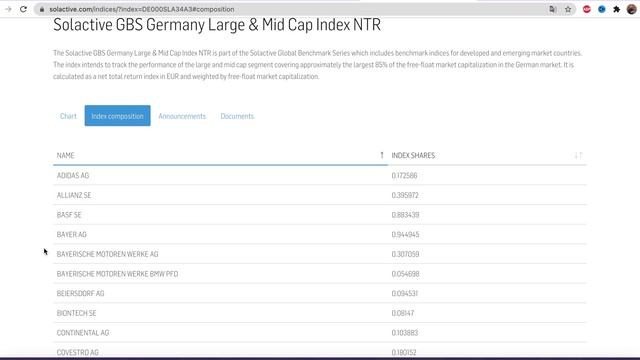640x360 pixels.
Task: Click index shares value 0.094531
Action: [404, 293]
